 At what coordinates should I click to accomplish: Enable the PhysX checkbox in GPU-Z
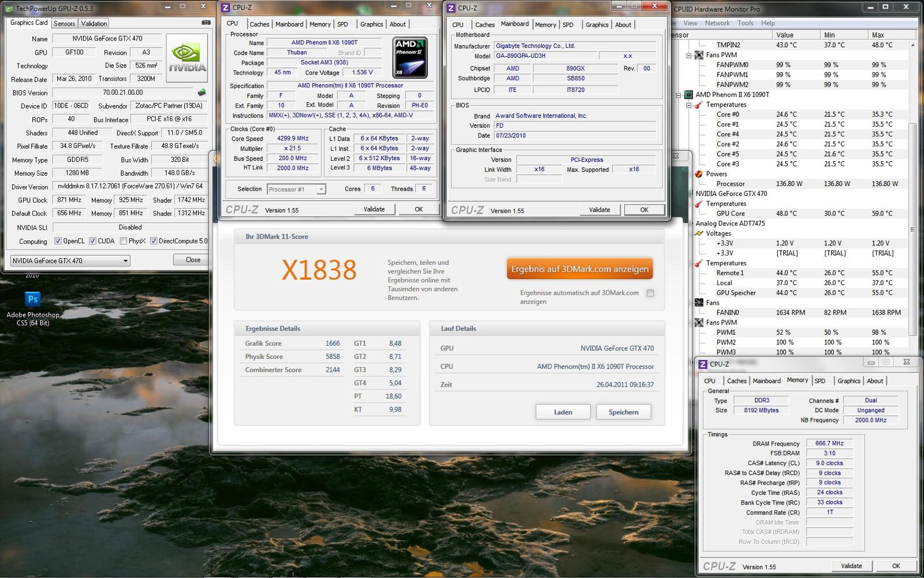[123, 241]
